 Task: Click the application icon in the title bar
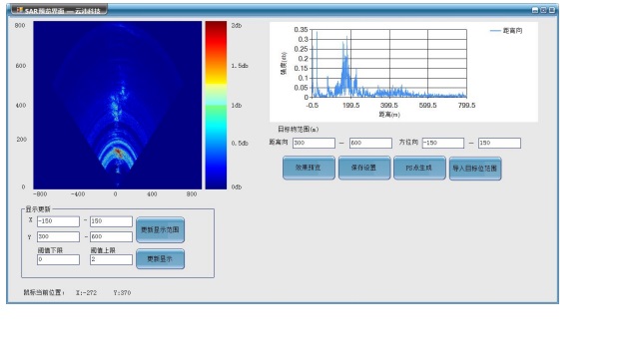pyautogui.click(x=19, y=10)
